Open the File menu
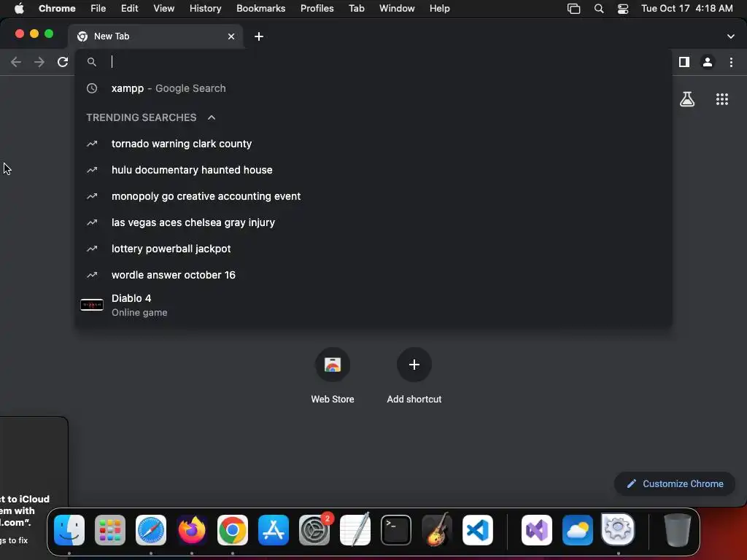Viewport: 747px width, 560px height. 98,9
